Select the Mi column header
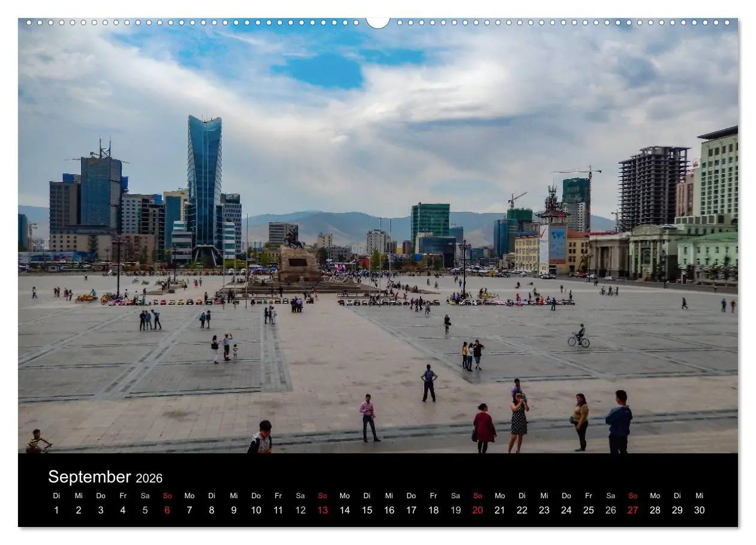The width and height of the screenshot is (756, 545). [79, 496]
